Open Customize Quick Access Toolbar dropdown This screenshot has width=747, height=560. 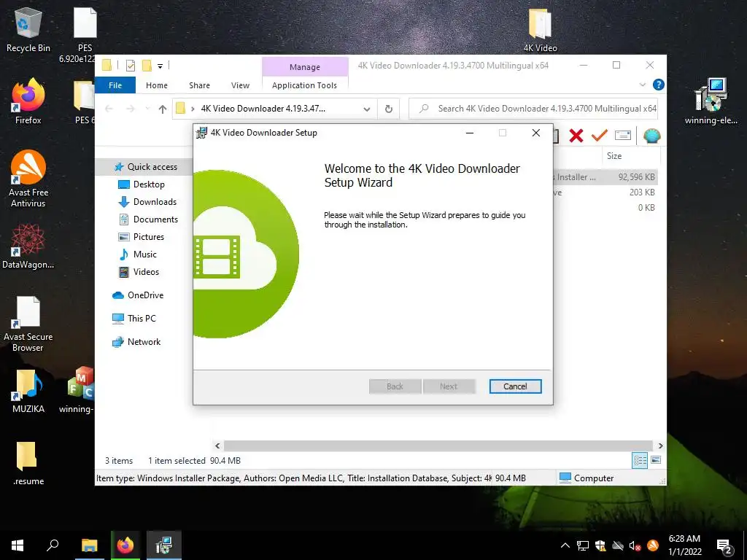160,66
